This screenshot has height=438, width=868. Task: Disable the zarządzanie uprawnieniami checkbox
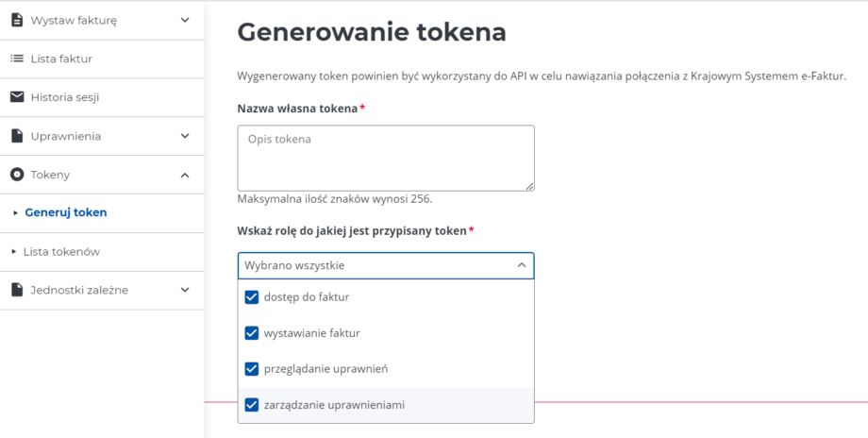pos(252,405)
